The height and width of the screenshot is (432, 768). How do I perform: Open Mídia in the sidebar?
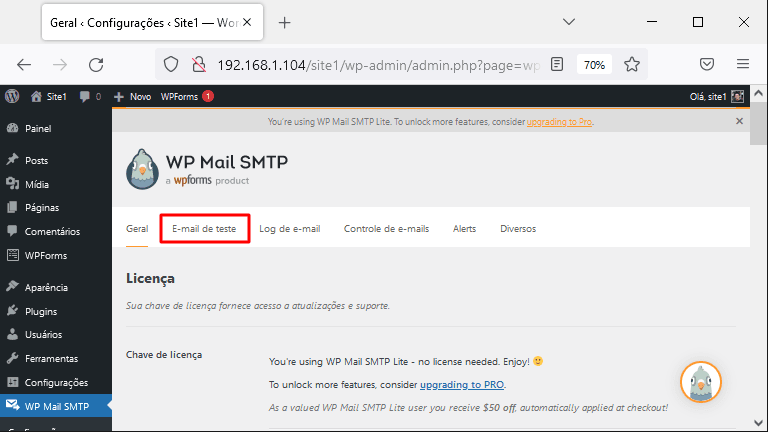click(37, 184)
